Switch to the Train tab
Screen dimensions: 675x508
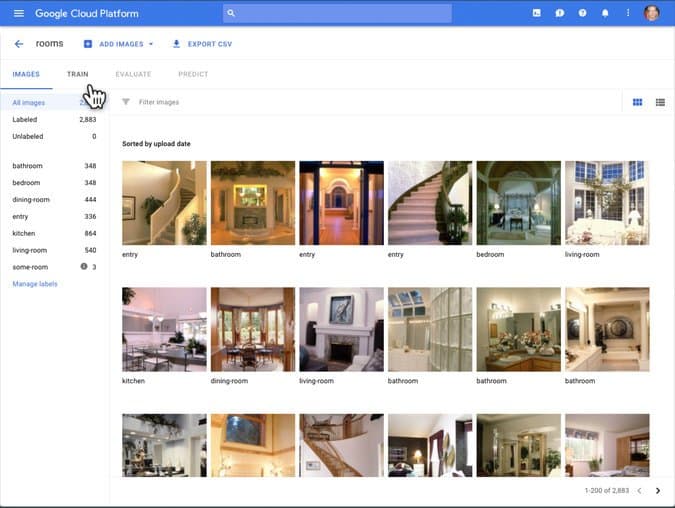[x=77, y=74]
